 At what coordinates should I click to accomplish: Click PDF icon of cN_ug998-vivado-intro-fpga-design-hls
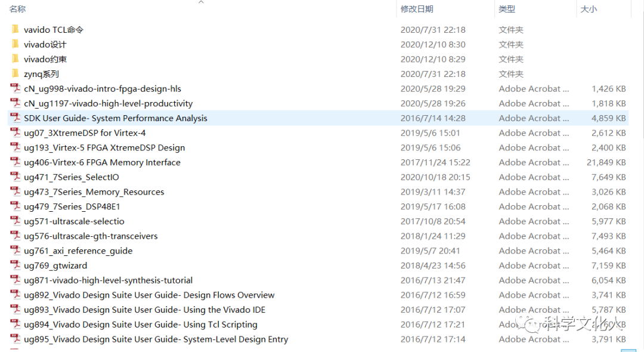tap(15, 88)
